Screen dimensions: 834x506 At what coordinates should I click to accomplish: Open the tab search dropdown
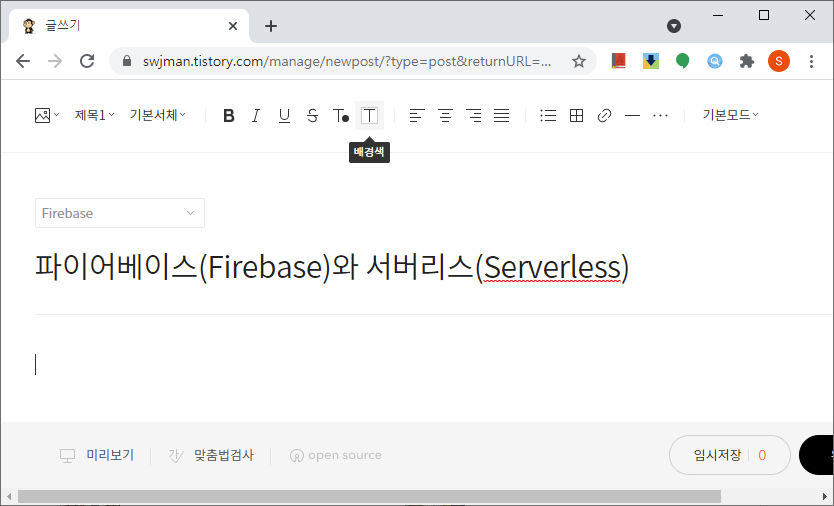tap(674, 26)
